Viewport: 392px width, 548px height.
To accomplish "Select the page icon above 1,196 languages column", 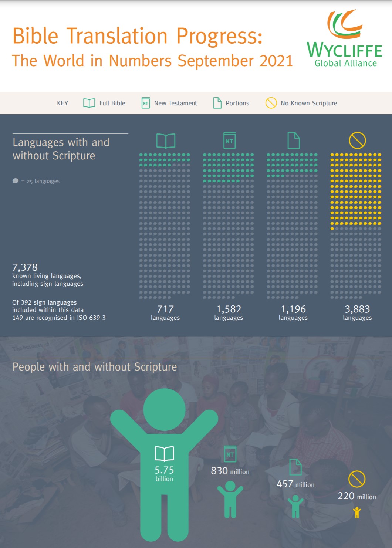I will pos(294,141).
